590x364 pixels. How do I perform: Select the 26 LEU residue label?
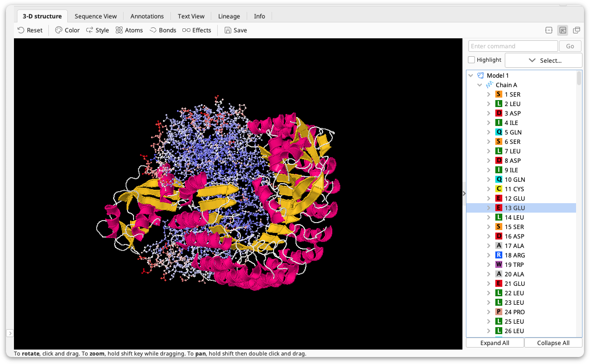pos(514,331)
